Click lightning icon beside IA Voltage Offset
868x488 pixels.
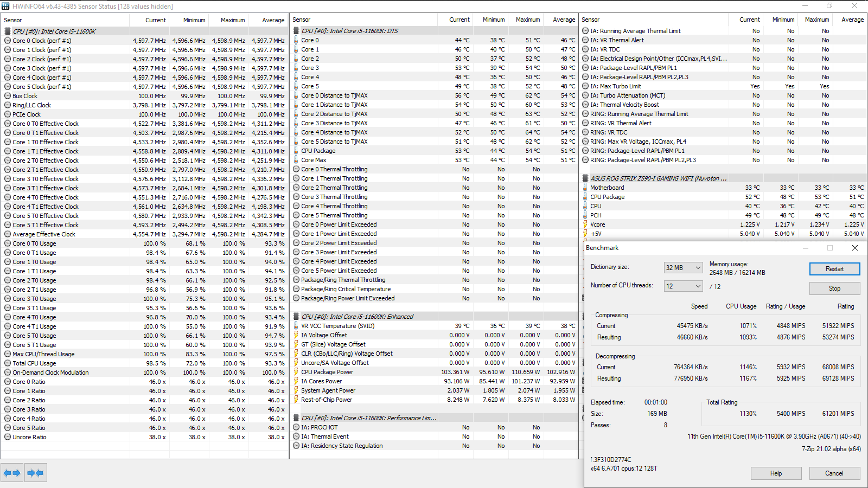click(x=296, y=335)
